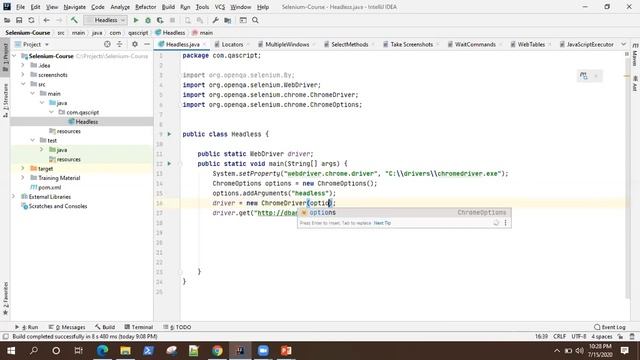Click the Windows Start button
Screen dimensions: 640x360
point(11,351)
